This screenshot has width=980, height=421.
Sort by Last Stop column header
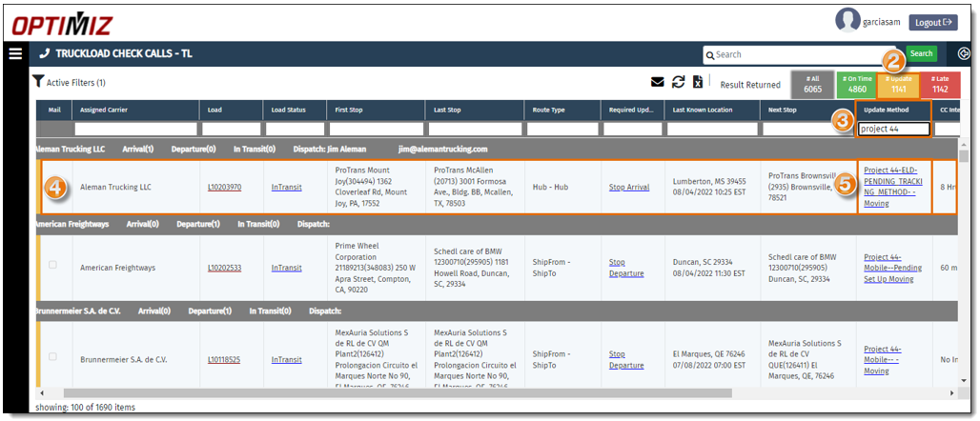pyautogui.click(x=475, y=110)
